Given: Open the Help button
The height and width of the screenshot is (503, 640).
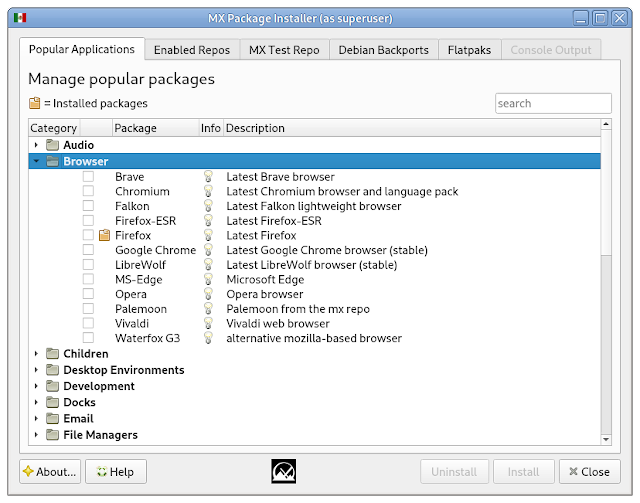Looking at the screenshot, I should (116, 472).
